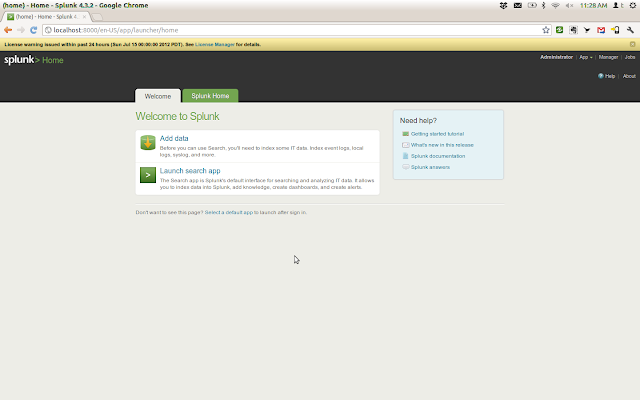
Task: Open the App dropdown menu
Action: coord(586,57)
